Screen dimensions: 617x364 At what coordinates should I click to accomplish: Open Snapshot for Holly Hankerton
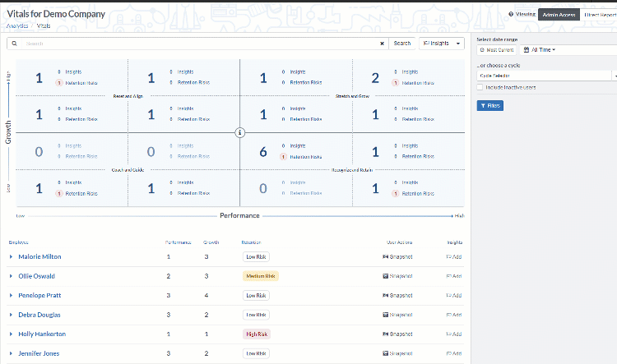click(397, 334)
